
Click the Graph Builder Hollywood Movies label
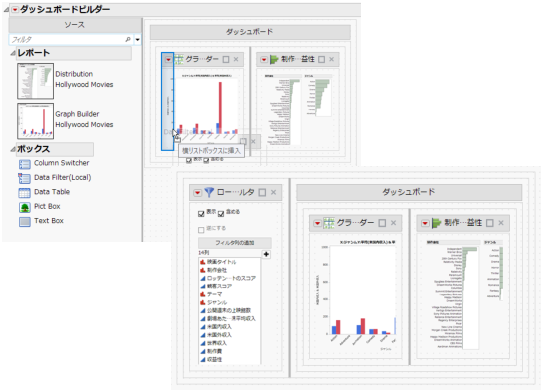[x=84, y=119]
